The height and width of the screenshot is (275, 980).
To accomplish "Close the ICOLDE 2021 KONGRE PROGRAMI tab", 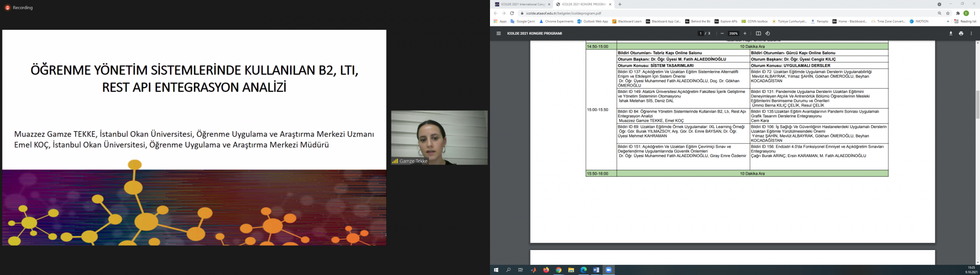I will 610,4.
